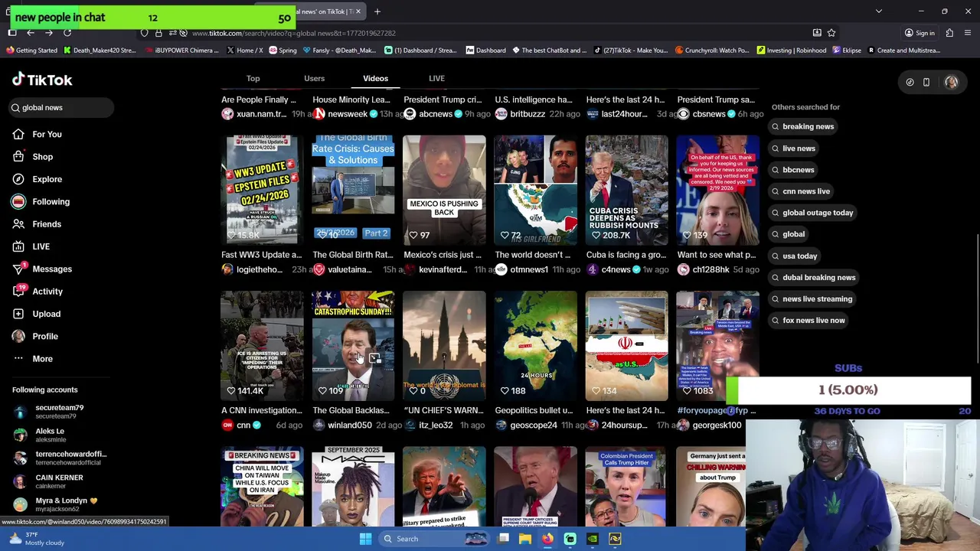This screenshot has height=551, width=980.
Task: Open the Friends page icon
Action: (x=18, y=224)
